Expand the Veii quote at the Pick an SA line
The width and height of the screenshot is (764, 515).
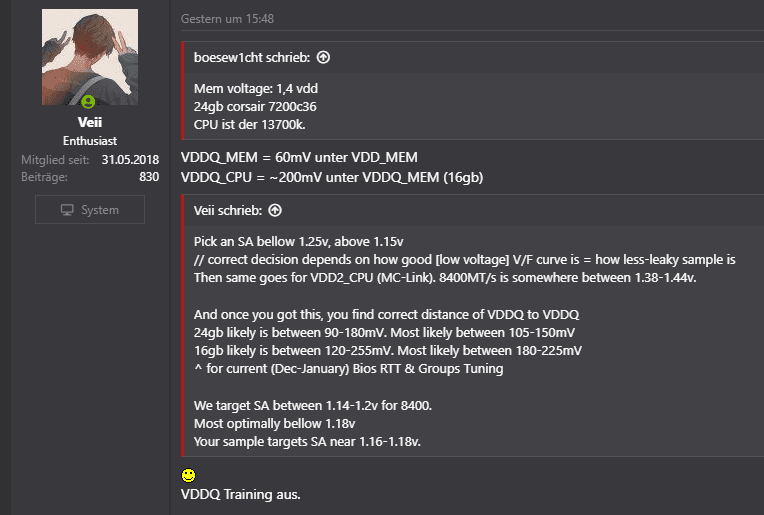[298, 241]
